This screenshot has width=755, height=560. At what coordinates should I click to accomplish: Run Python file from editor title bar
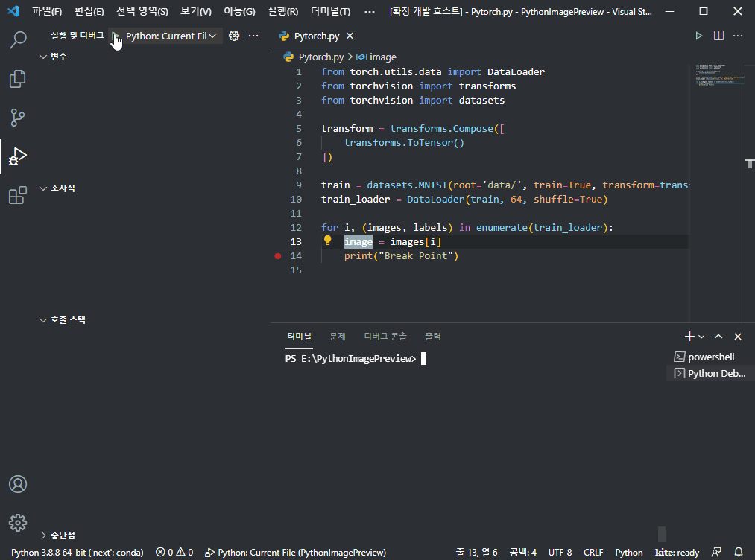point(698,36)
